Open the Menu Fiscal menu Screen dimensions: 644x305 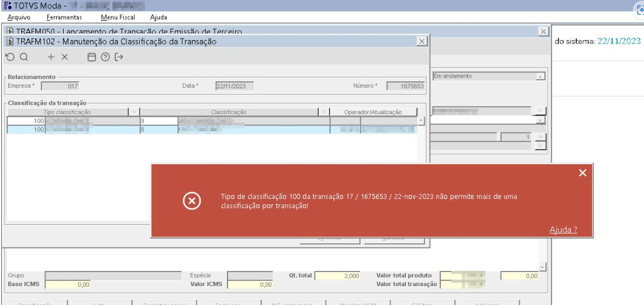118,17
